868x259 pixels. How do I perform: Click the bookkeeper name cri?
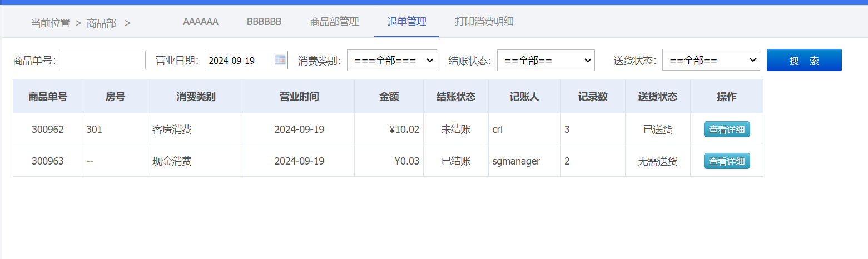point(498,129)
